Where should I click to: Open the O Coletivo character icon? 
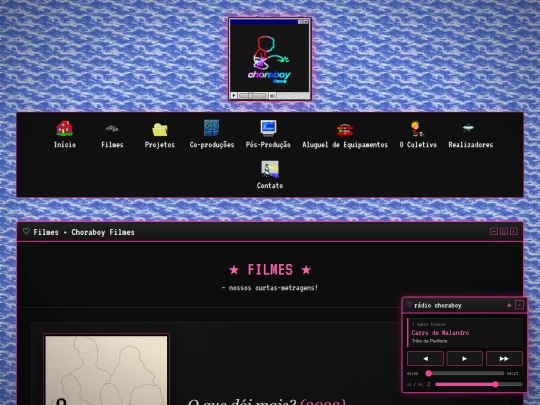pyautogui.click(x=417, y=128)
